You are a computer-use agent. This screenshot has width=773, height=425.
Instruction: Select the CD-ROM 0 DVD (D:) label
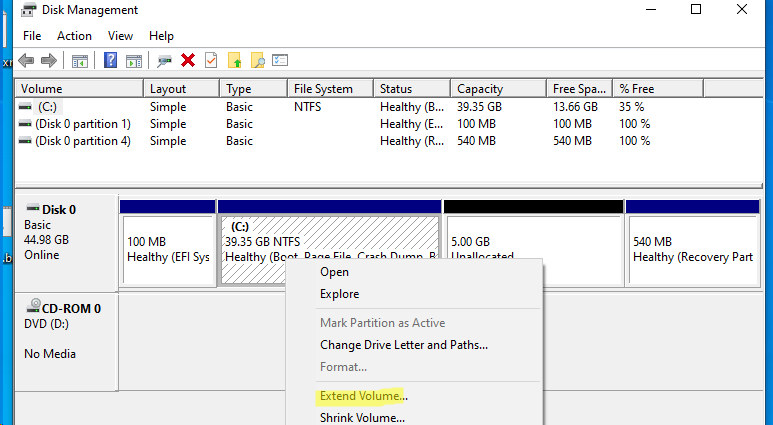point(67,342)
